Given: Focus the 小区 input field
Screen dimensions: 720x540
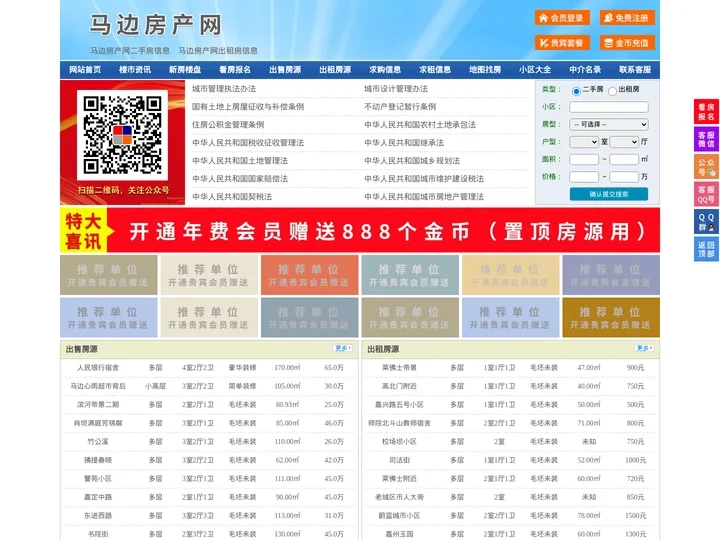Looking at the screenshot, I should pyautogui.click(x=609, y=107).
